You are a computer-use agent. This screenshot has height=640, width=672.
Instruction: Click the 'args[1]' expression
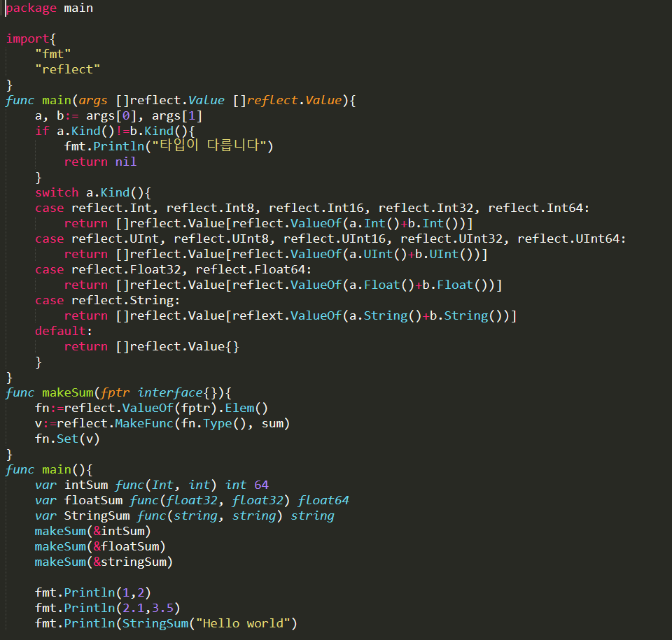pyautogui.click(x=177, y=116)
